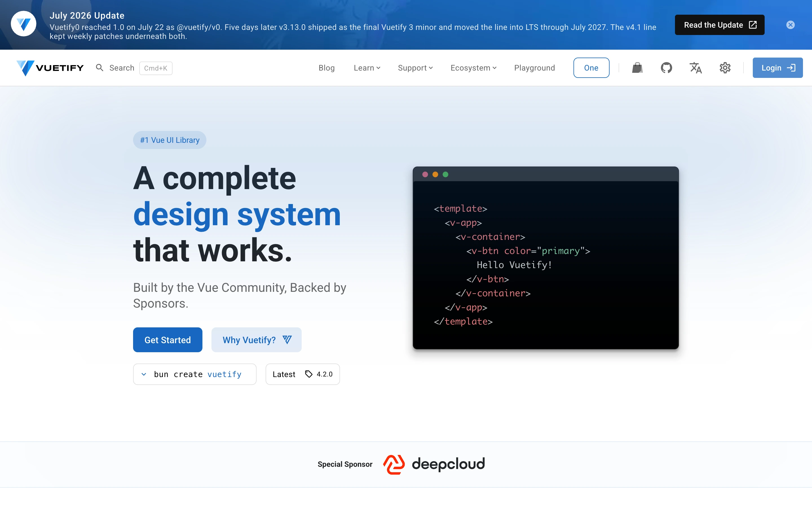Click the <v-btn color="primary"> code line
Screen dimensions: 812x508
click(528, 251)
